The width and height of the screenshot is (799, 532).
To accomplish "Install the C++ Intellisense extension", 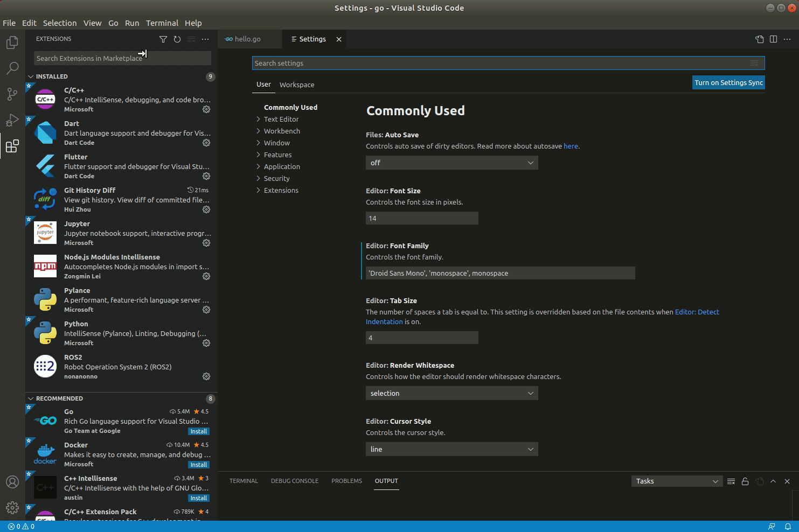I will click(x=199, y=498).
